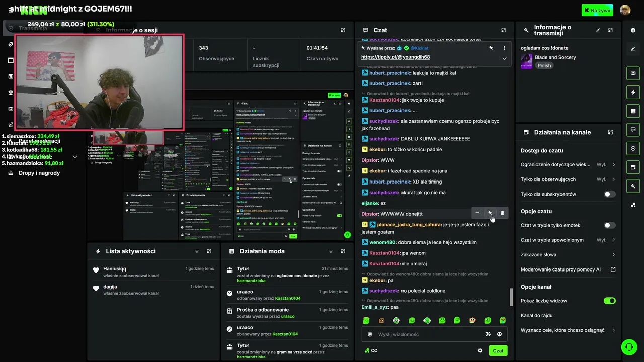The image size is (644, 362).
Task: Open the live support headset button
Action: [x=628, y=347]
